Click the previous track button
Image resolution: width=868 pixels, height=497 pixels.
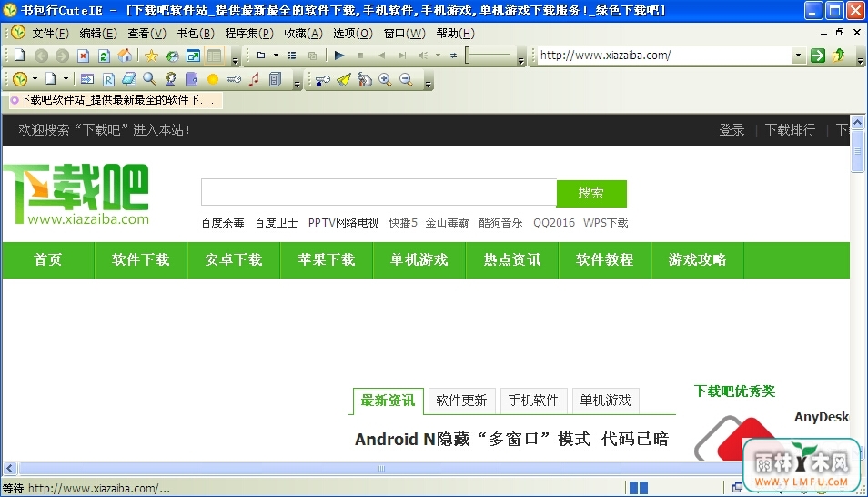click(381, 56)
